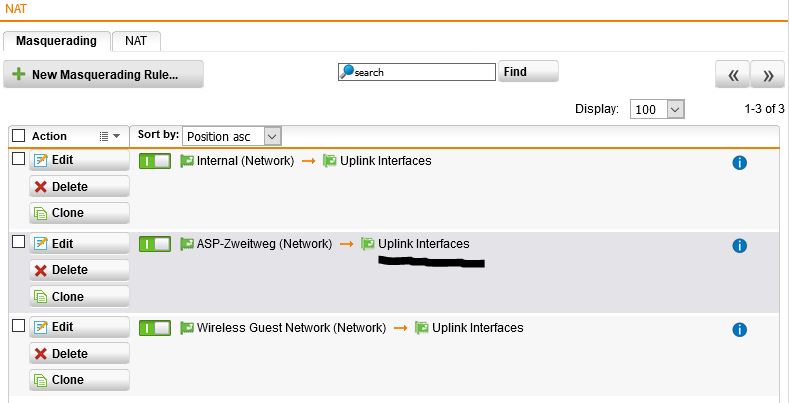Click Internal (Network) interface icon

click(x=187, y=161)
